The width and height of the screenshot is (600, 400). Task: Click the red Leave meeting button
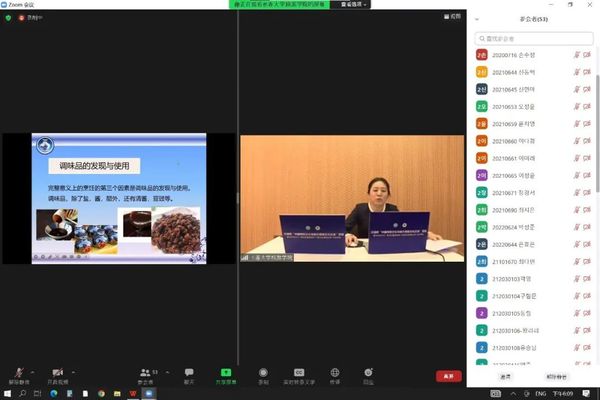click(448, 376)
